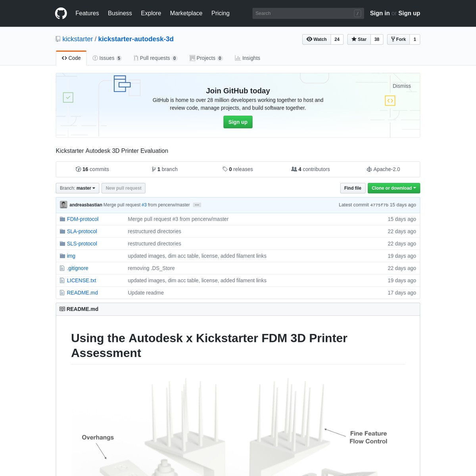Click the file icon for README.md row
This screenshot has height=476, width=476.
click(x=62, y=293)
